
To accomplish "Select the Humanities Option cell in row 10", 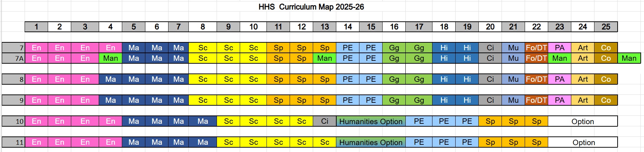I will pyautogui.click(x=371, y=121).
